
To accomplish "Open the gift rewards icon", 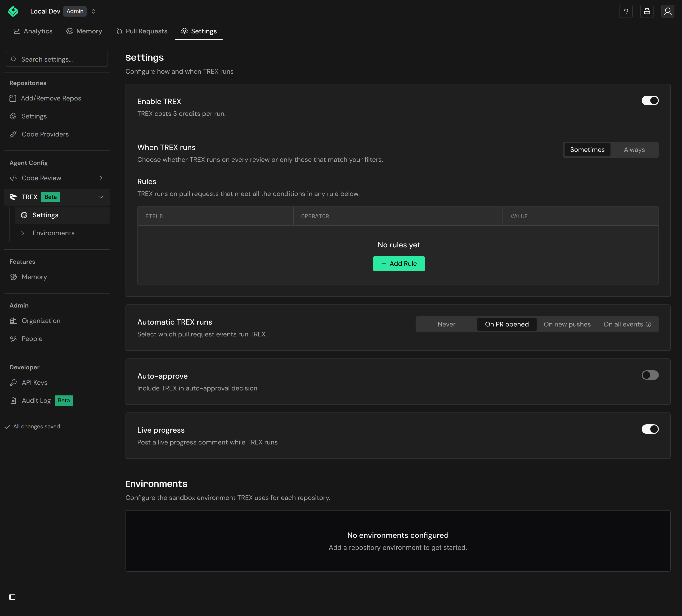I will (647, 12).
